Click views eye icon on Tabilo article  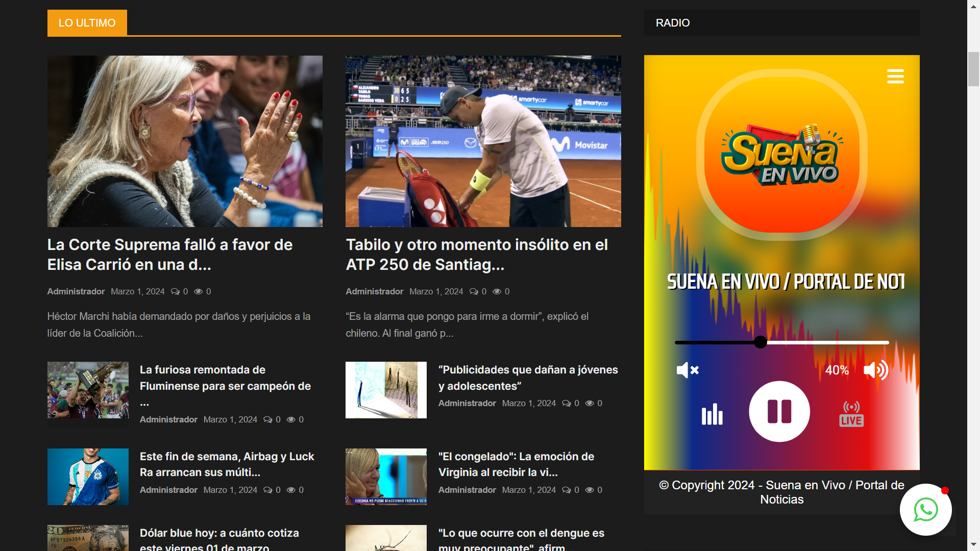497,292
